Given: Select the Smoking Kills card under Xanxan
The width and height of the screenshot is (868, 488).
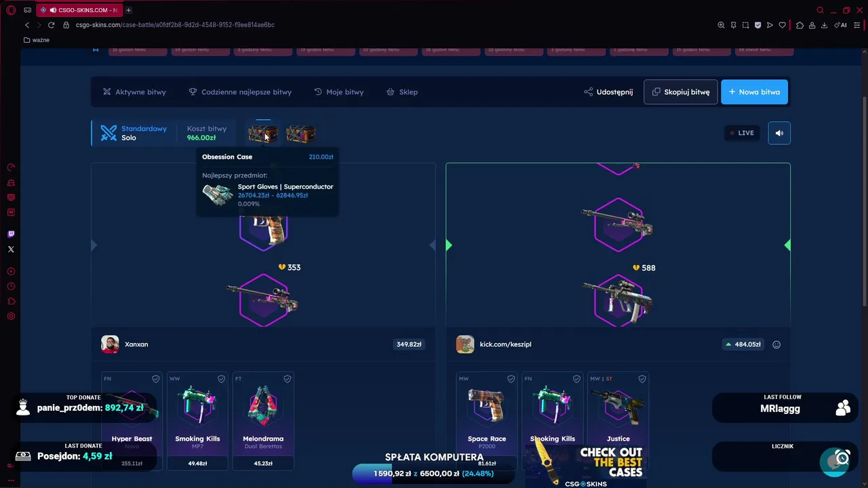Looking at the screenshot, I should 197,422.
